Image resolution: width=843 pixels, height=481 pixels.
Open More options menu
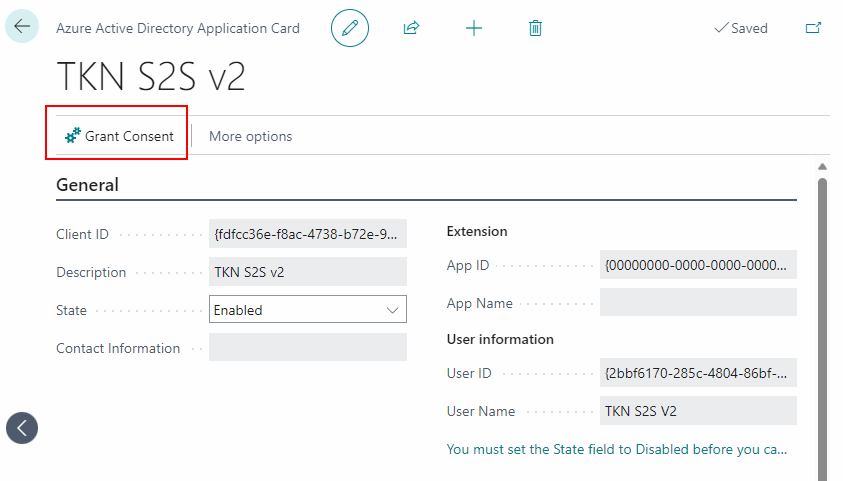[x=250, y=136]
